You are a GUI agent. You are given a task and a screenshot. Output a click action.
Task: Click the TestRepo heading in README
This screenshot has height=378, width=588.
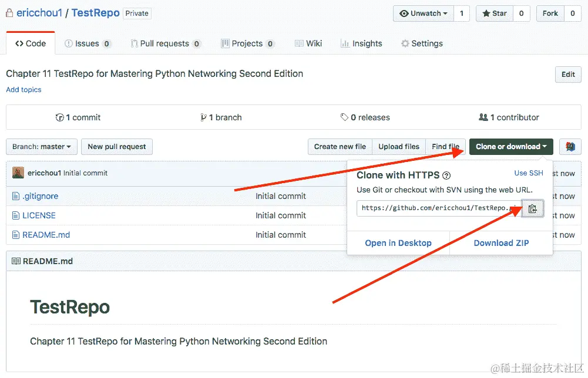(70, 307)
